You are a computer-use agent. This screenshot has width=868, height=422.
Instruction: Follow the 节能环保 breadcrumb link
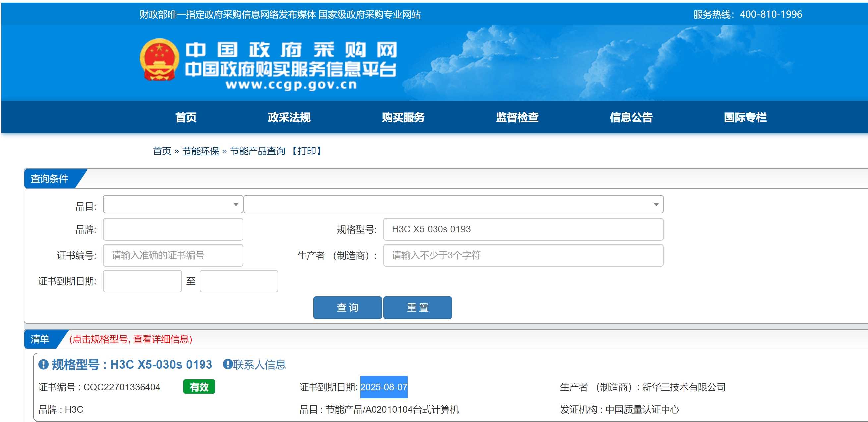point(201,151)
